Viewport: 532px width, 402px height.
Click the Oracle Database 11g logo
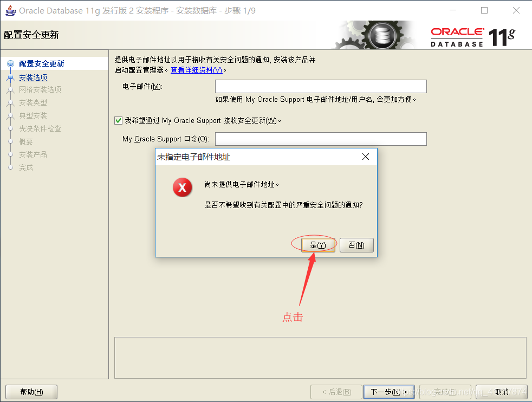[472, 37]
